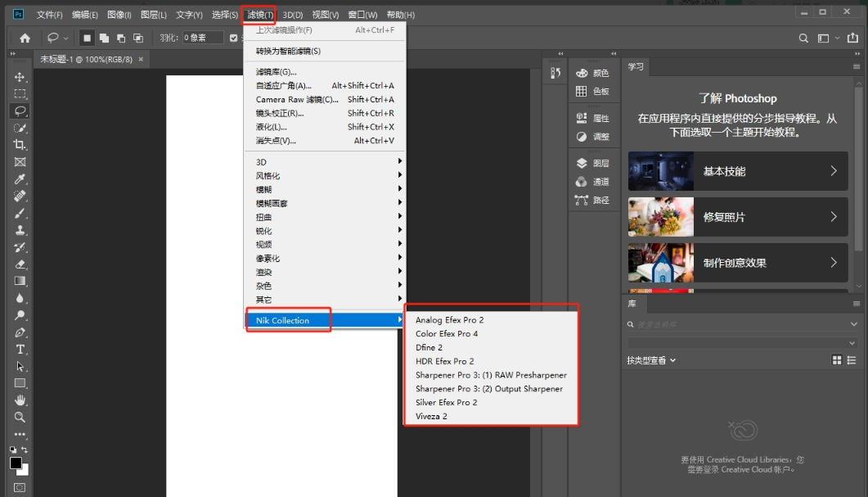Toggle the anti-alias checkbox in options bar
This screenshot has height=497, width=868.
coord(234,38)
